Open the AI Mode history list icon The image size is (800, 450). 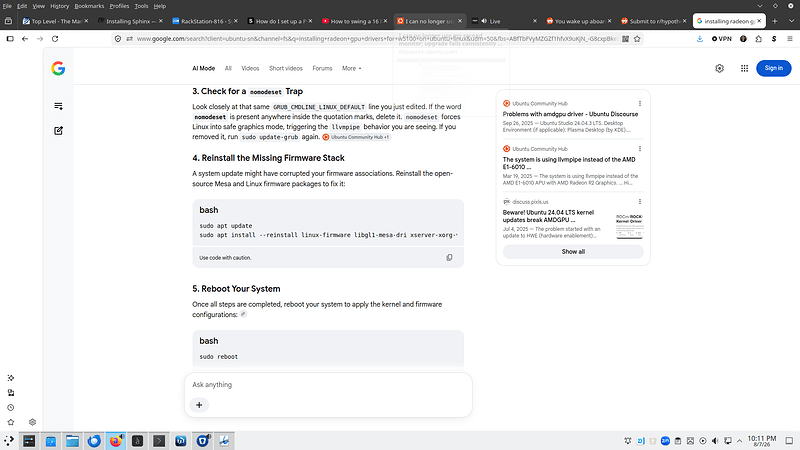coord(58,106)
